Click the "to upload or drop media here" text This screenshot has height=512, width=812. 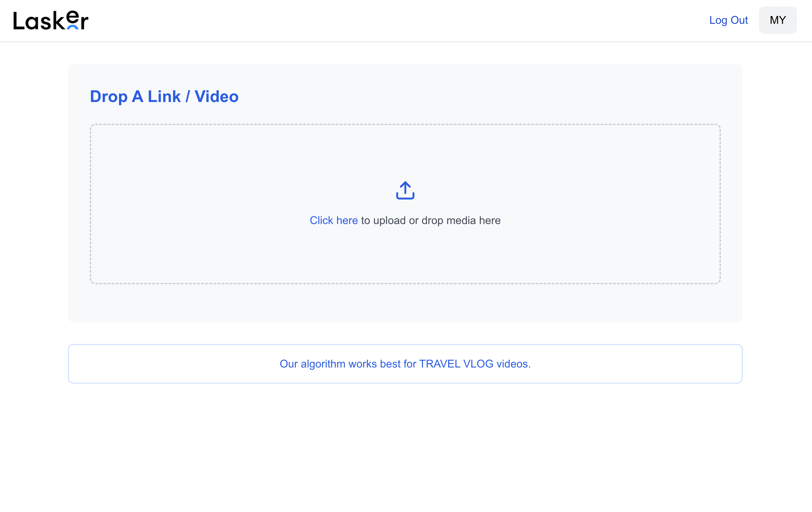tap(430, 220)
